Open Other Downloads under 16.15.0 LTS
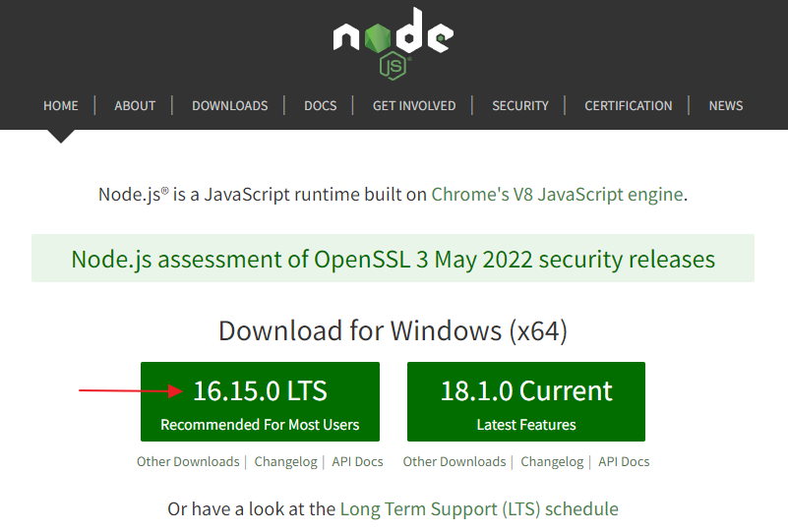 click(x=188, y=461)
